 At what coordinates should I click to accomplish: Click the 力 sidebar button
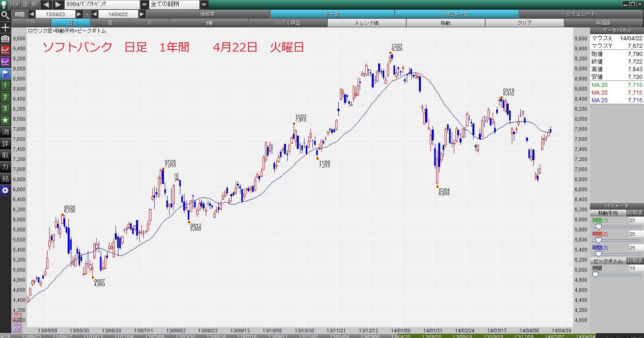tap(5, 167)
